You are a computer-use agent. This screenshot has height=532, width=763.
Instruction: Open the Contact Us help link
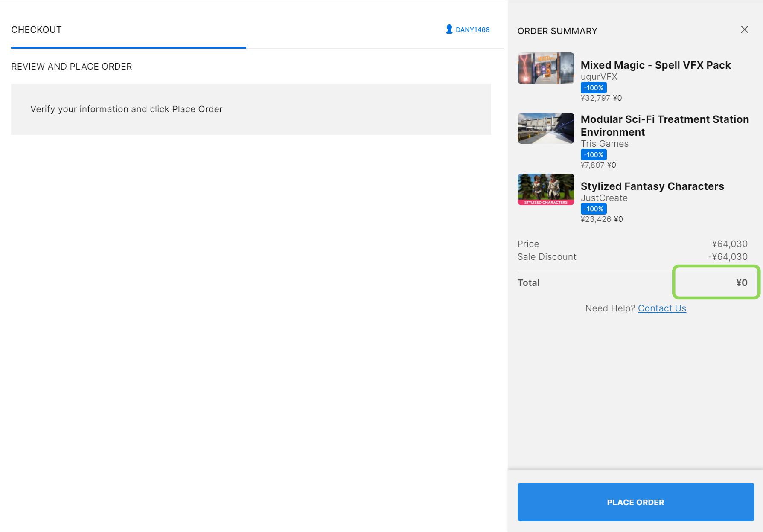point(661,308)
